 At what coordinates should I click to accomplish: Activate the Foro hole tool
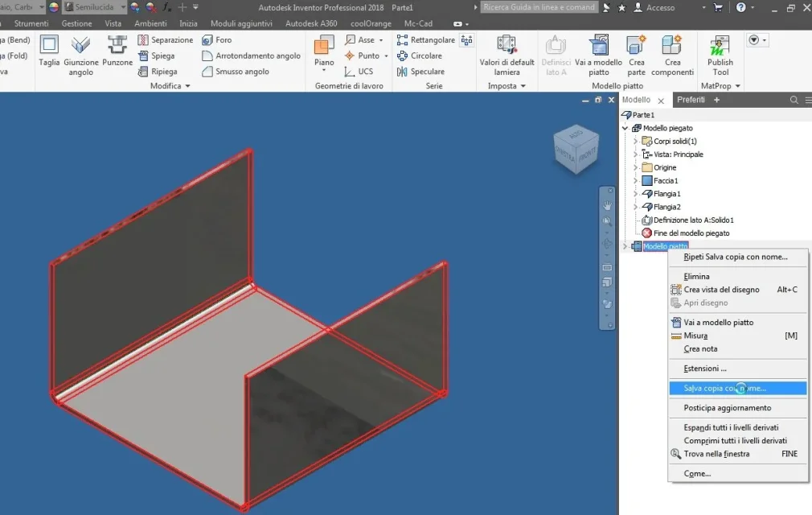coord(217,40)
